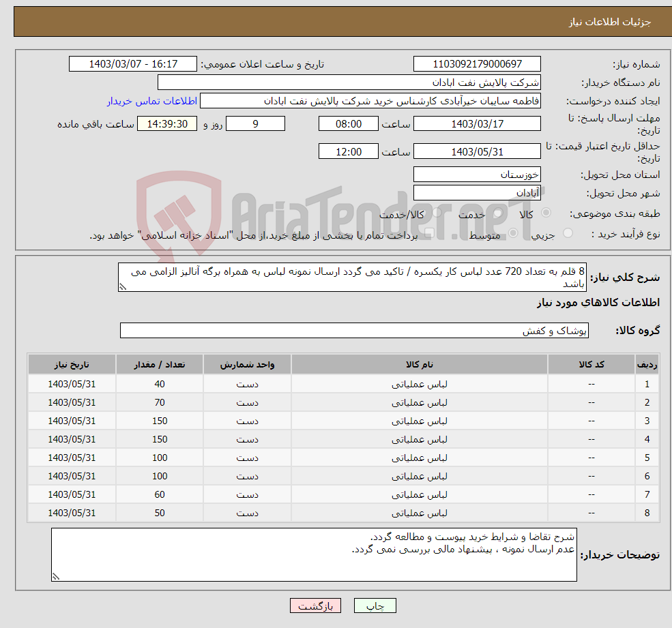672x628 pixels.
Task: Select the کالا radio button
Action: [x=546, y=213]
